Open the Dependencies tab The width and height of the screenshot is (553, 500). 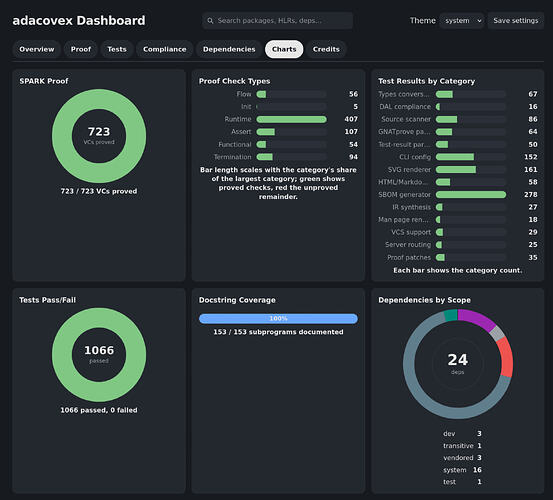coord(229,49)
